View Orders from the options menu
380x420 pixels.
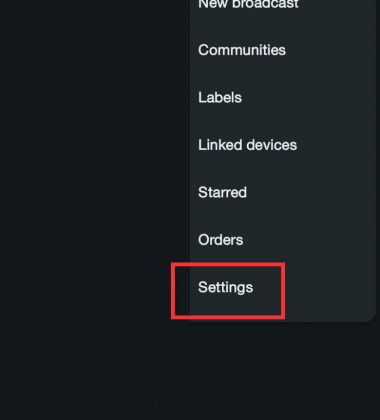[x=283, y=240]
